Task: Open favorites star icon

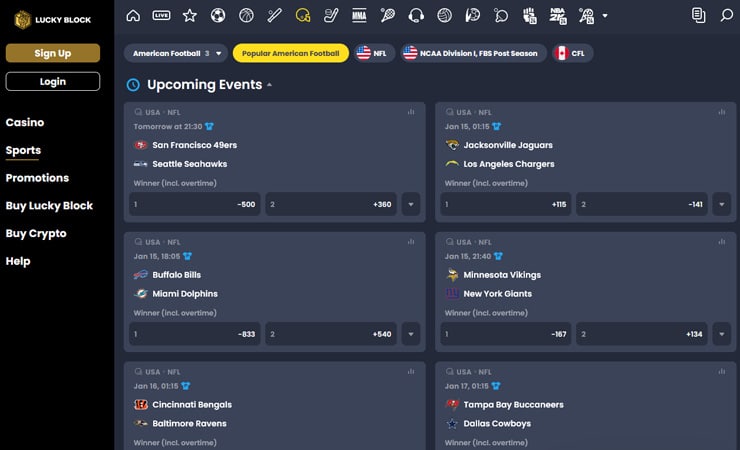Action: click(190, 16)
